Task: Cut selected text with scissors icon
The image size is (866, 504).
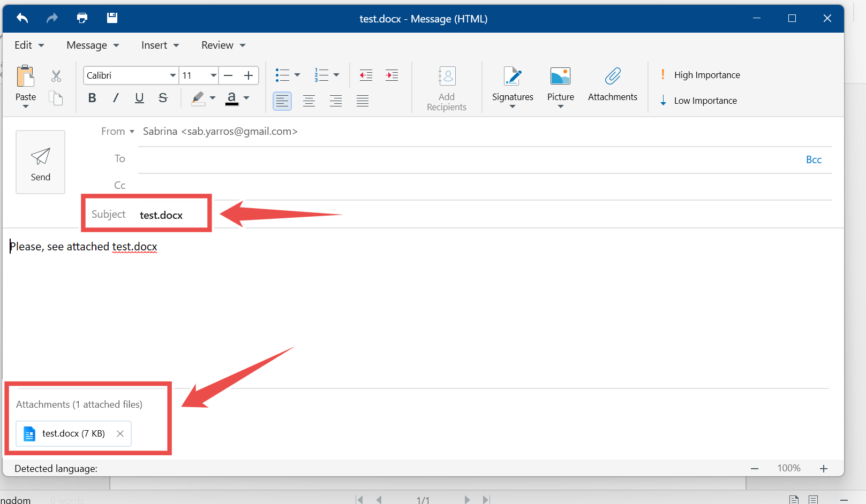Action: pyautogui.click(x=56, y=75)
